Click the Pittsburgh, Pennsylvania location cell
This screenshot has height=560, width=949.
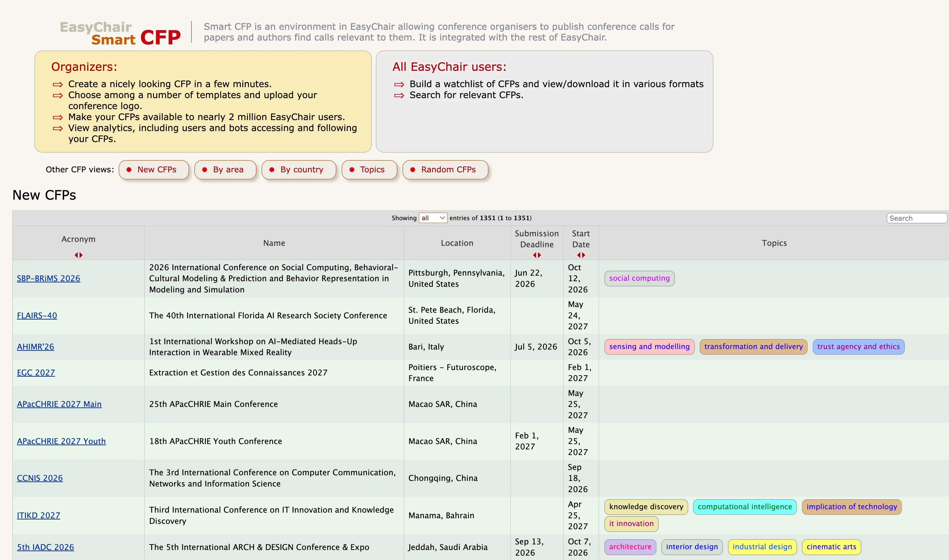coord(457,279)
